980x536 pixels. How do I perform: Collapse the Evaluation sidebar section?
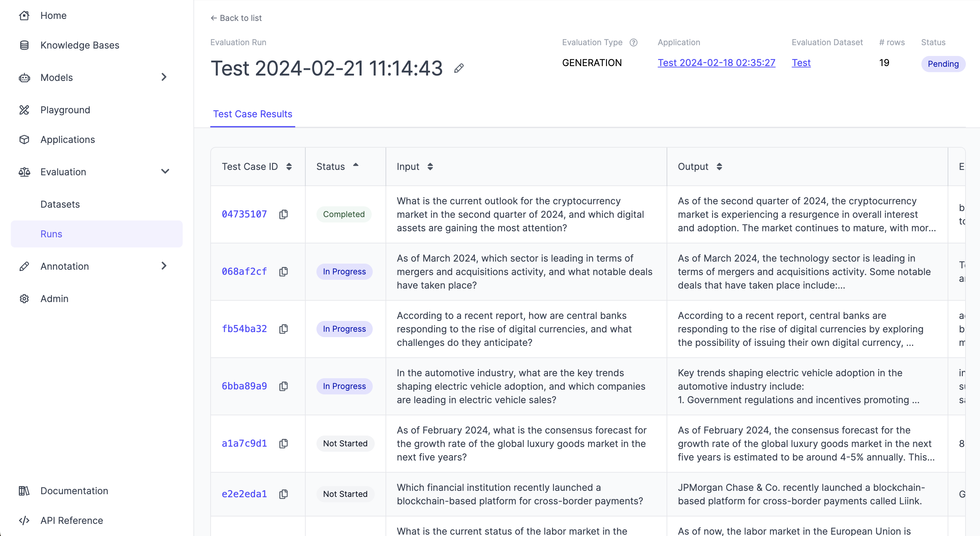pyautogui.click(x=165, y=172)
